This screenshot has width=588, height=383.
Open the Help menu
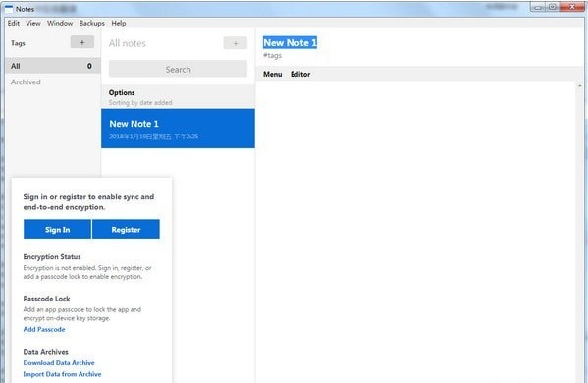click(x=119, y=23)
